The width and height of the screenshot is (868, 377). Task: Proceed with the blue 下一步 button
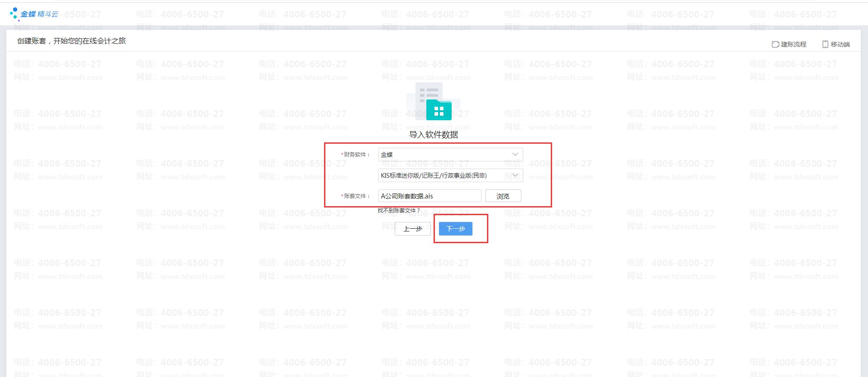(455, 229)
